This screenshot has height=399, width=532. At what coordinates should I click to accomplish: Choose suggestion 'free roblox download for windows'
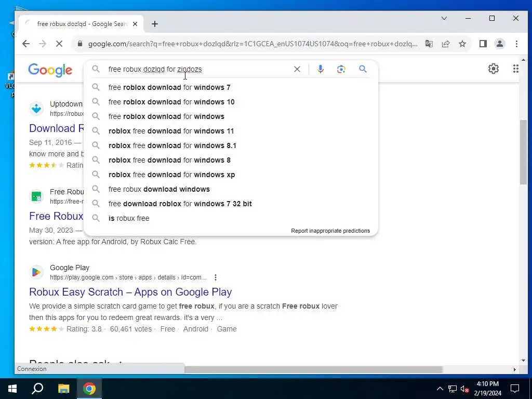[231, 116]
